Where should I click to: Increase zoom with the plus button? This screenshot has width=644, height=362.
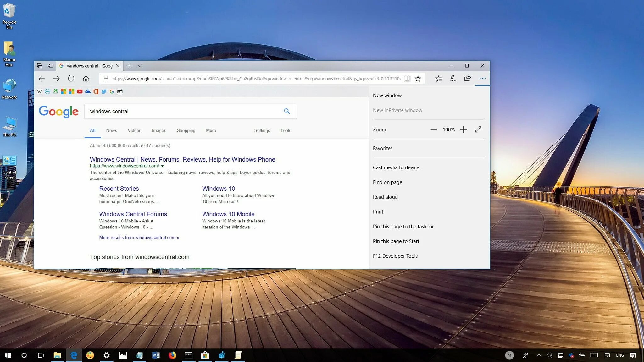tap(463, 129)
